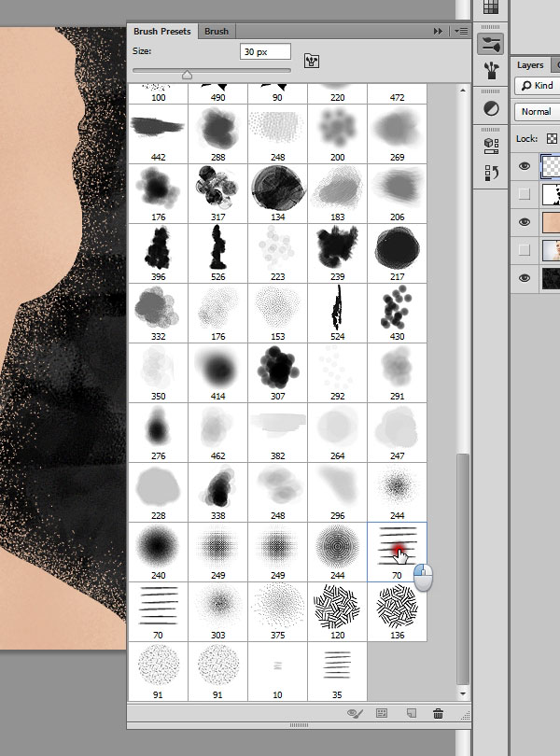Switch to the Brush tab
Screen dimensions: 560x756
(x=217, y=31)
